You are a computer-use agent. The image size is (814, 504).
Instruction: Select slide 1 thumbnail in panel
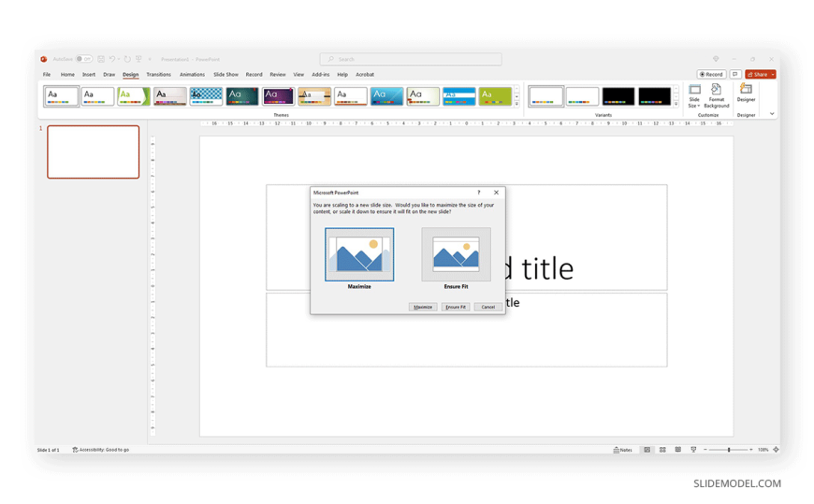tap(94, 152)
